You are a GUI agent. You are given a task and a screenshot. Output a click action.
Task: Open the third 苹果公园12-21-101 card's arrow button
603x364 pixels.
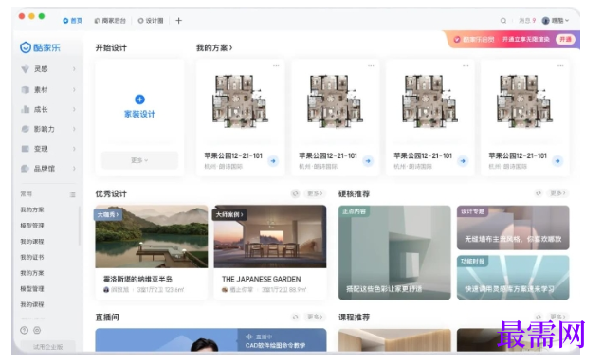pyautogui.click(x=463, y=161)
